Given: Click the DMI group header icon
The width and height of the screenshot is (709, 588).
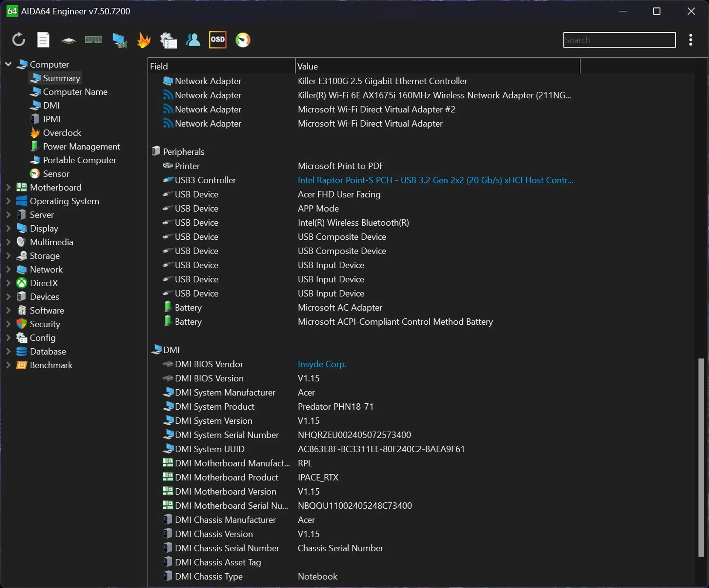Looking at the screenshot, I should click(157, 349).
